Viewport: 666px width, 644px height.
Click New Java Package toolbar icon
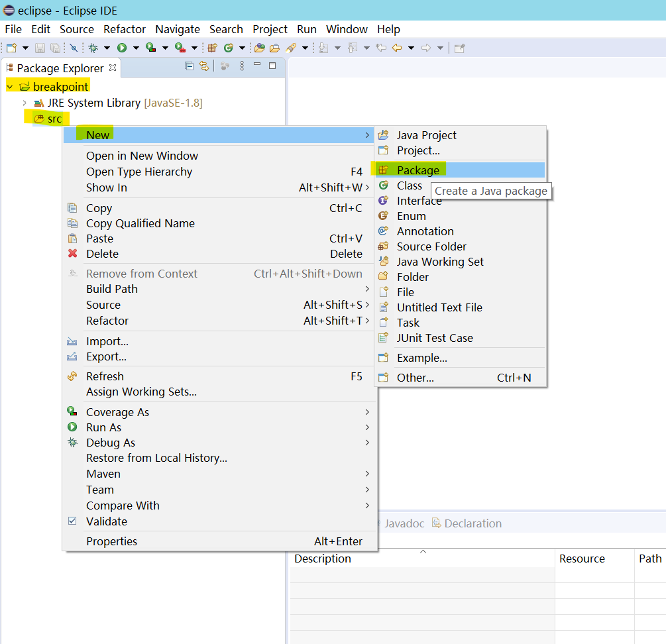click(x=212, y=48)
